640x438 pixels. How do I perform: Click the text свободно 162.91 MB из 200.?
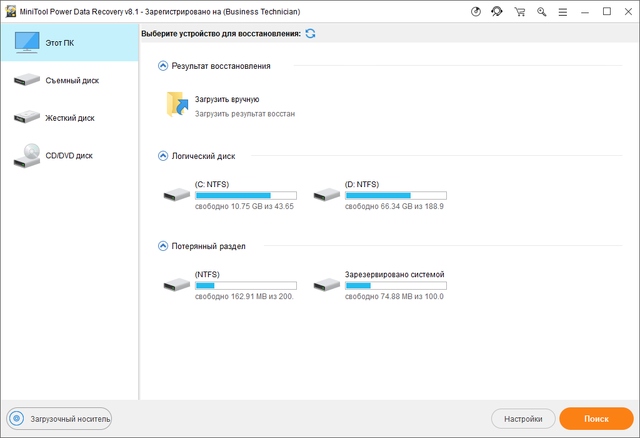coord(244,297)
